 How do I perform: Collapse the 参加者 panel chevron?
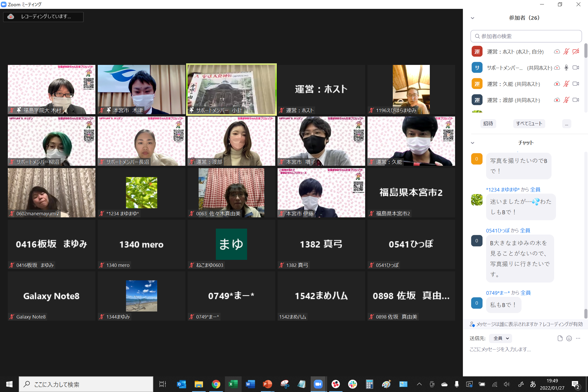tap(473, 18)
